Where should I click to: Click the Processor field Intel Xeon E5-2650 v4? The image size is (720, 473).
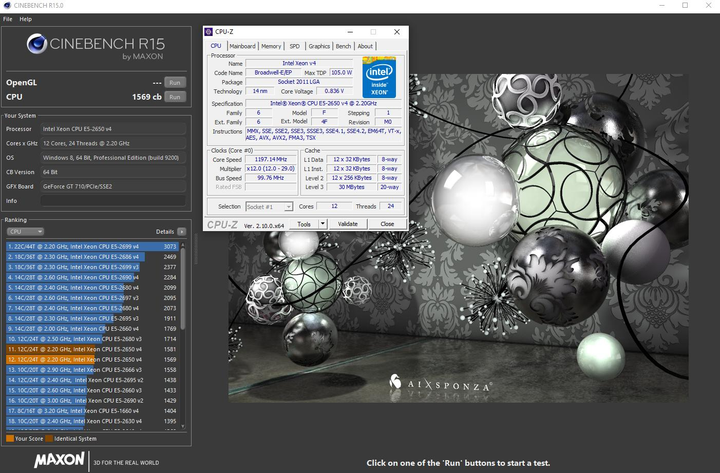pos(113,129)
